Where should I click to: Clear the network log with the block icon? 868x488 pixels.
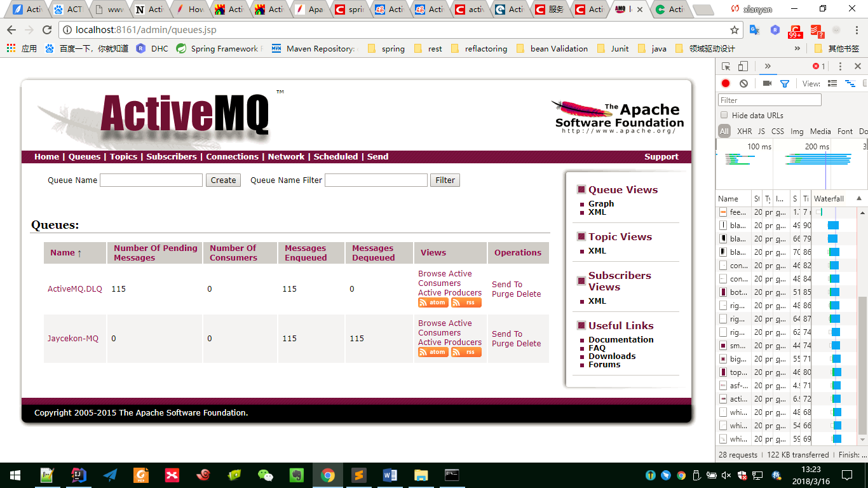tap(743, 83)
